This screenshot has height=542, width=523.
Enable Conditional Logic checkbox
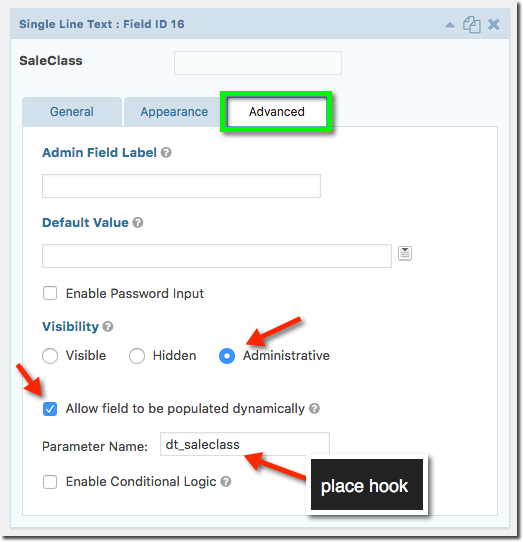pyautogui.click(x=50, y=482)
